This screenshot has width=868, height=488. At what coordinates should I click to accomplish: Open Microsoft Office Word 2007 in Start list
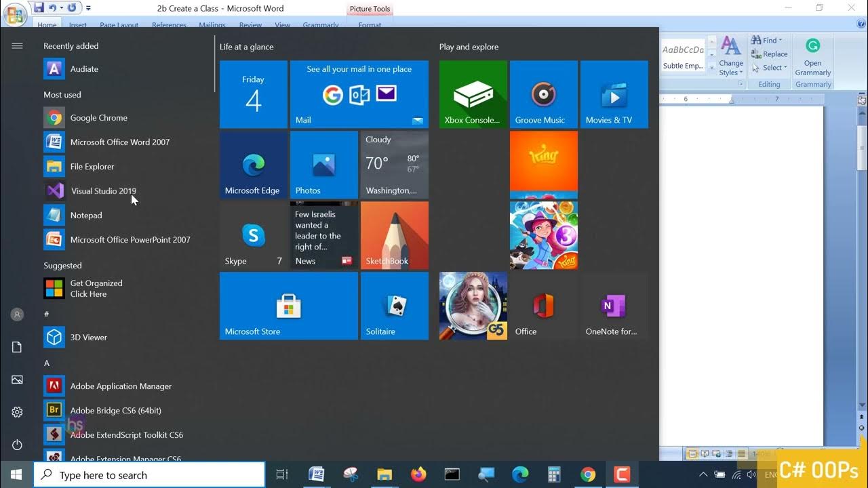[129, 142]
